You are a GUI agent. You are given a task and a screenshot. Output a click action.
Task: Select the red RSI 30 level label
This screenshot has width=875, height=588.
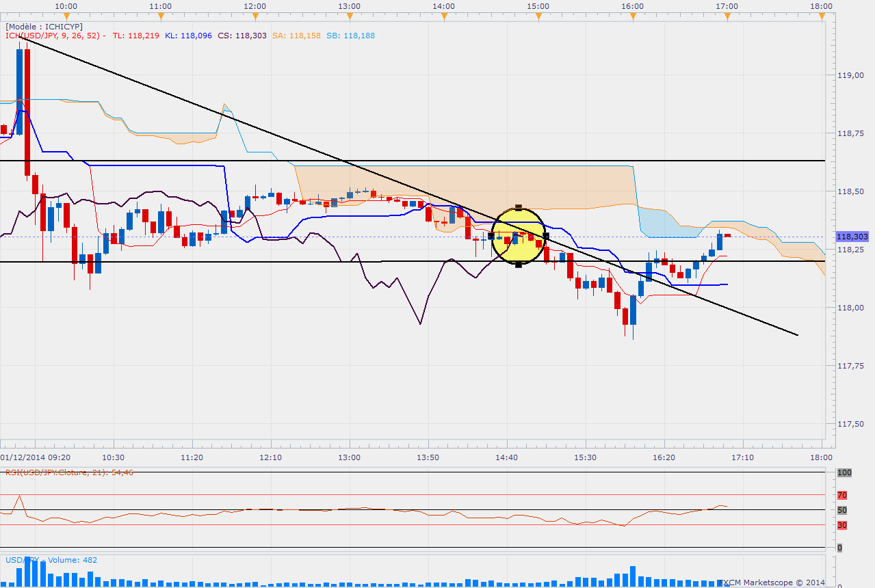pos(842,525)
